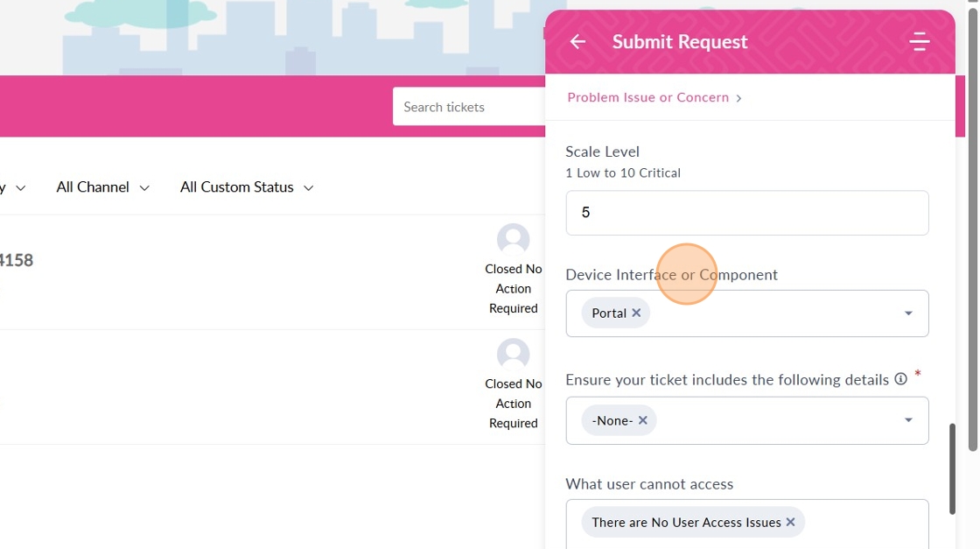This screenshot has width=980, height=549.
Task: Open the hamburger menu in Submit Request header
Action: (x=919, y=41)
